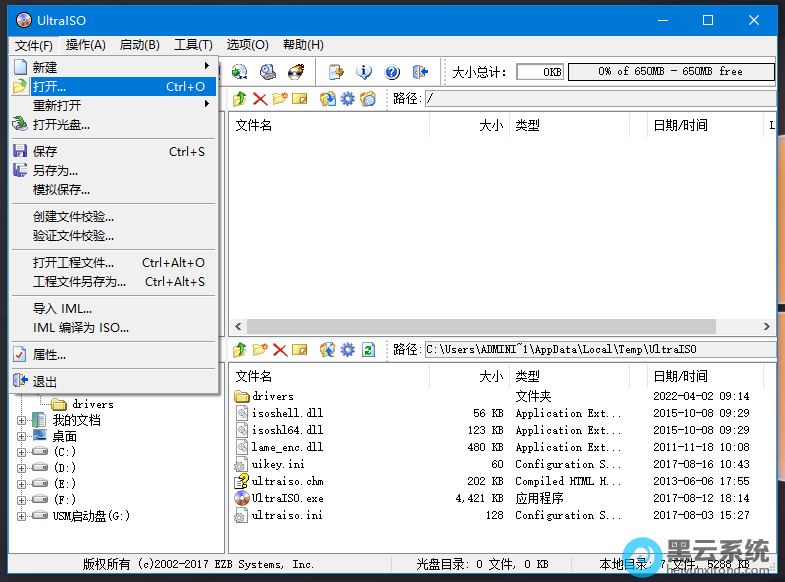Click the red X delete icon in the upper image pane toolbar

pos(260,98)
